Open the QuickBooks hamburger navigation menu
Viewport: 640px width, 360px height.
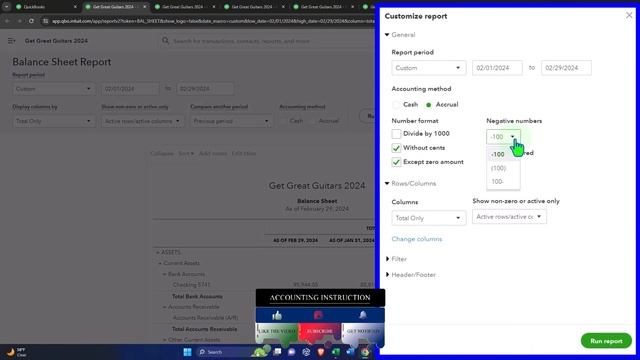click(11, 41)
